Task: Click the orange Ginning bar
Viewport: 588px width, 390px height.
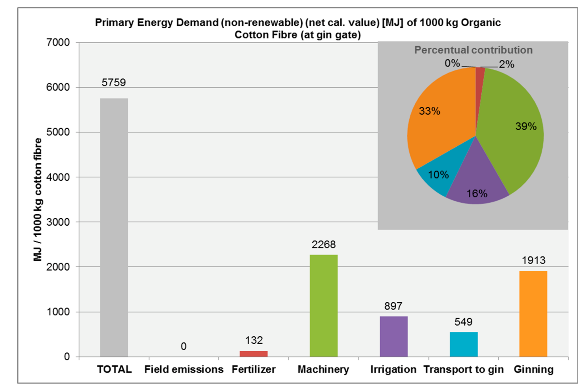Action: tap(533, 314)
